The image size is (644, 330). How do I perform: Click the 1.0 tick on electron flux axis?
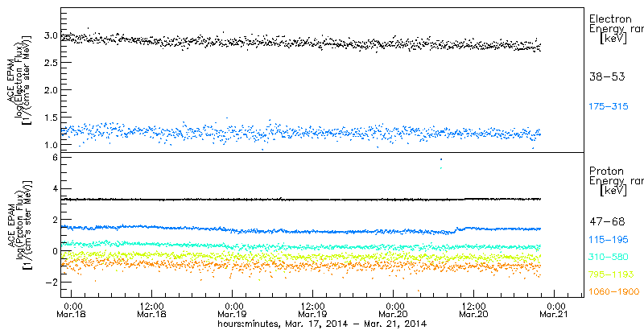pos(50,145)
